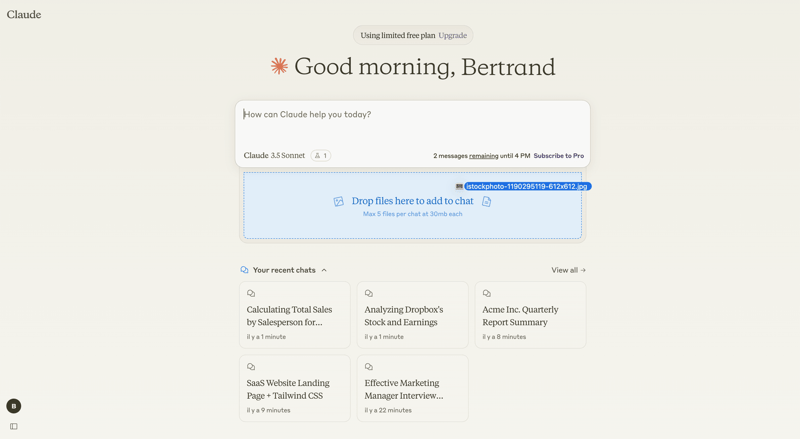Open 'Analyzing Dropbox's Stock and Earnings' chat

(413, 315)
